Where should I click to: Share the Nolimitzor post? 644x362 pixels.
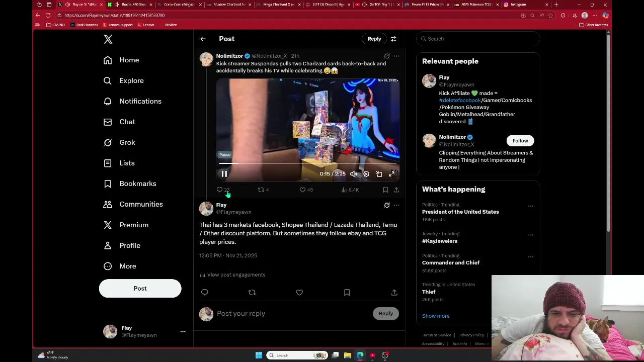(x=396, y=190)
